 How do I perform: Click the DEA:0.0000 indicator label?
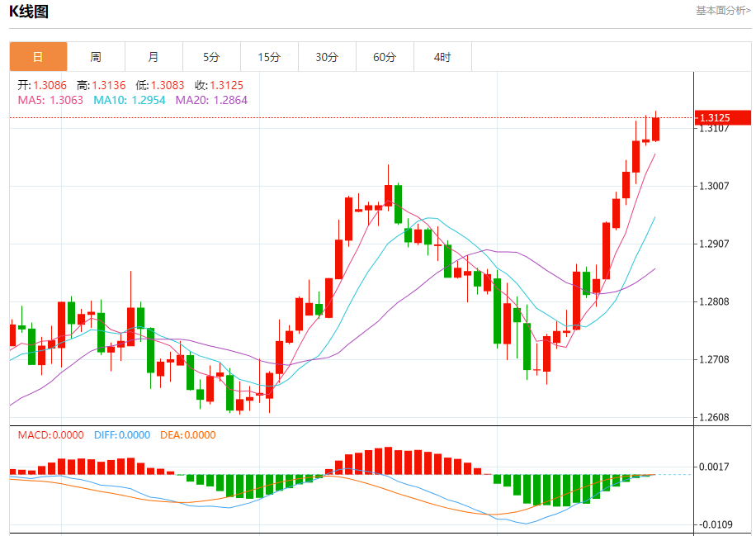(x=188, y=435)
